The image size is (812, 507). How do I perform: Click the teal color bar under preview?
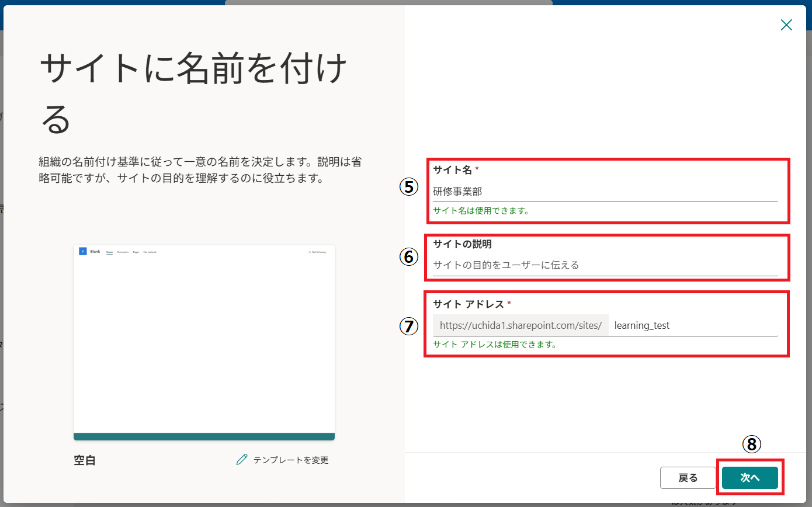coord(204,436)
